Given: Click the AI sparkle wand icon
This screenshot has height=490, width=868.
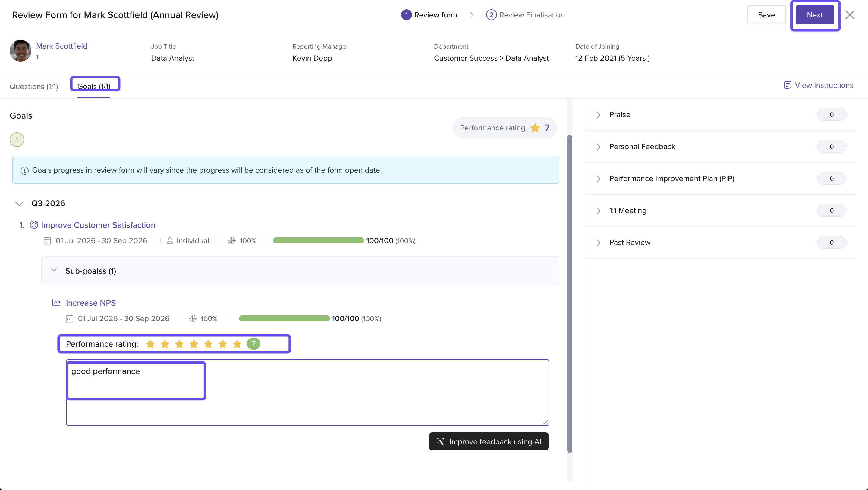Looking at the screenshot, I should (x=441, y=441).
